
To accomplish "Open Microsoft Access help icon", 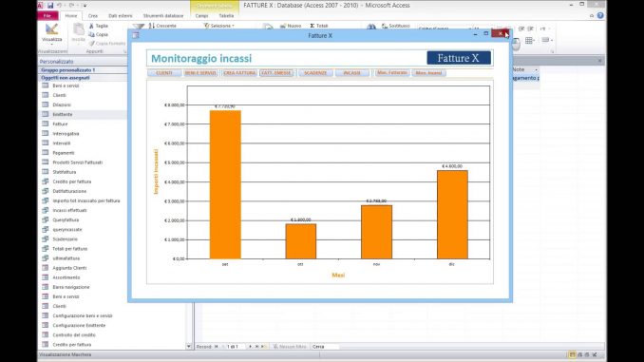I will click(600, 15).
